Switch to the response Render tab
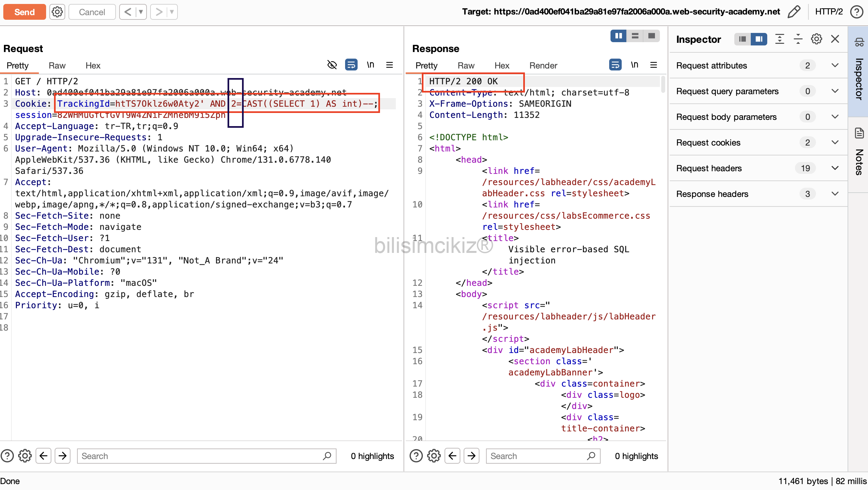This screenshot has height=490, width=868. pos(543,66)
